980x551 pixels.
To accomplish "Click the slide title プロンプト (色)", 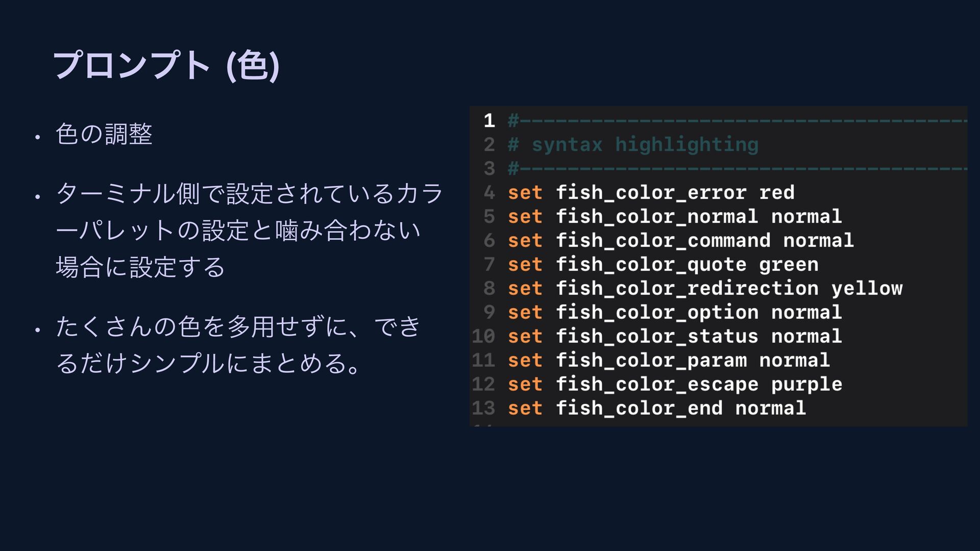I will [x=166, y=65].
